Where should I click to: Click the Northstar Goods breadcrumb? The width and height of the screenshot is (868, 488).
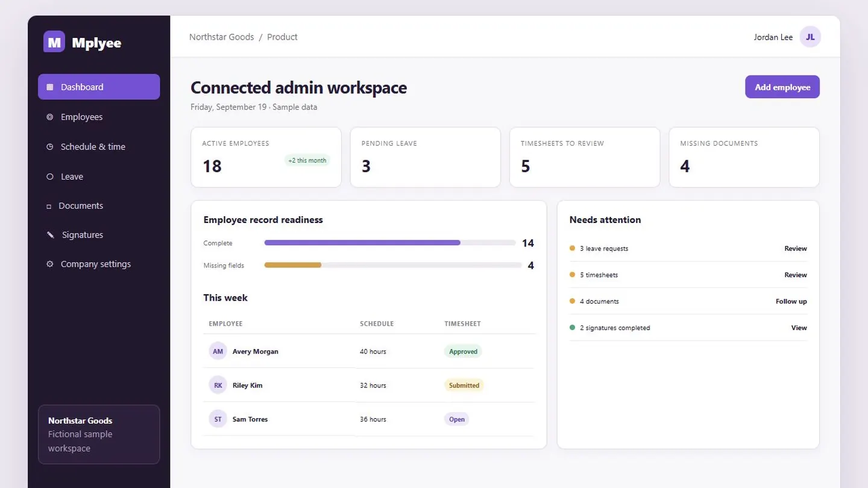tap(221, 37)
